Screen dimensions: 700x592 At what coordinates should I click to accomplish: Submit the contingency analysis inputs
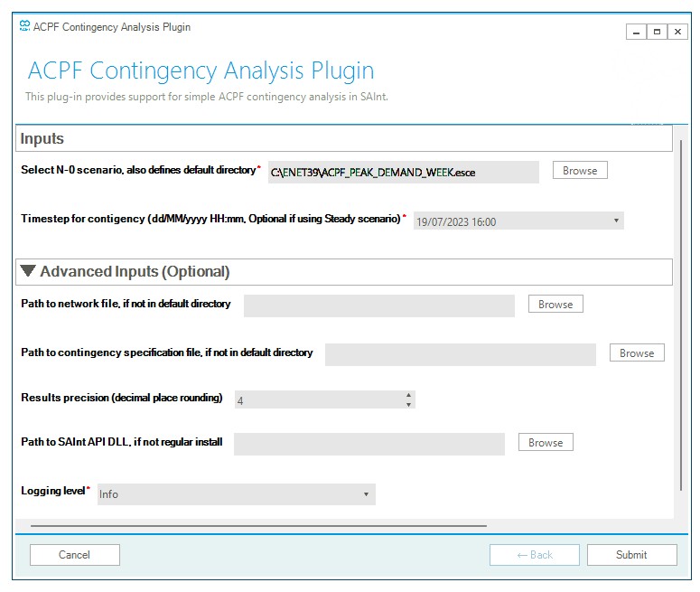tap(631, 554)
